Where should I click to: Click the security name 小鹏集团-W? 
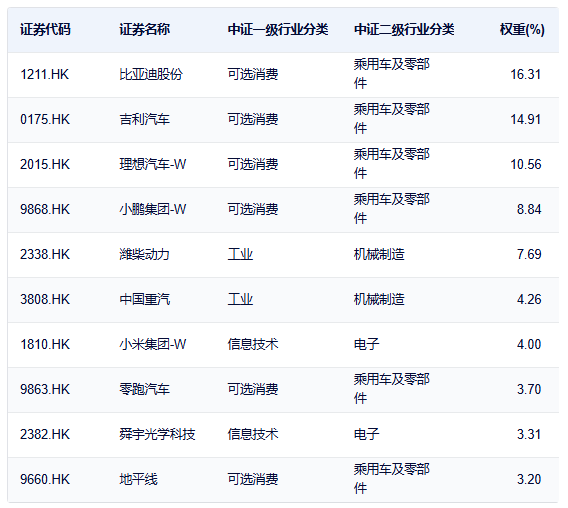pyautogui.click(x=153, y=209)
